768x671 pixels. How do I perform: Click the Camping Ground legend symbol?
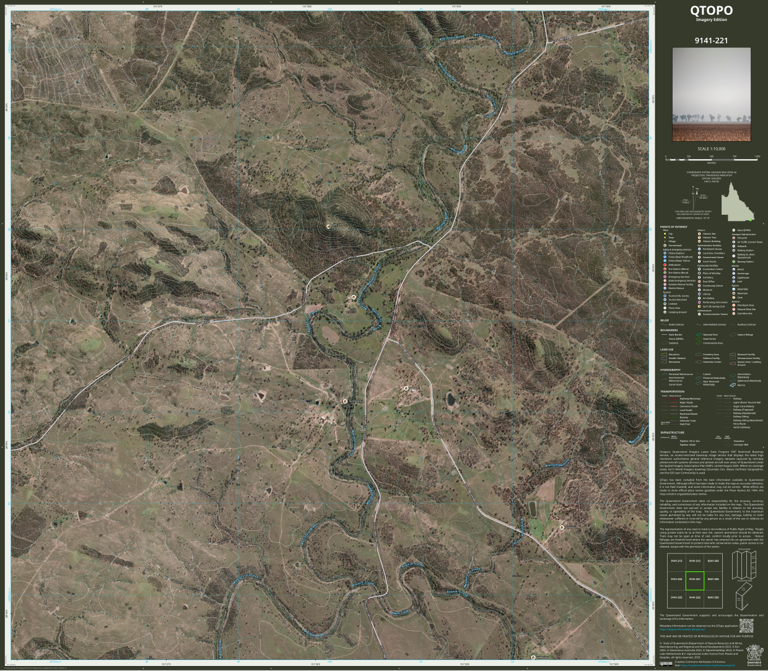(665, 312)
